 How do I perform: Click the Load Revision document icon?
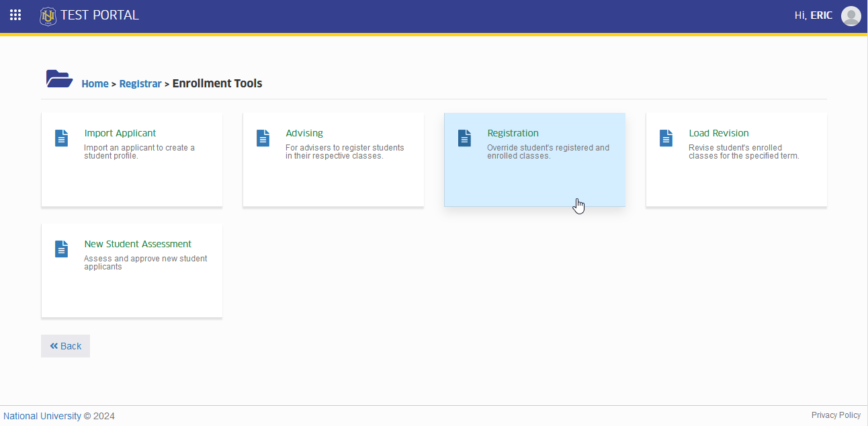(666, 138)
